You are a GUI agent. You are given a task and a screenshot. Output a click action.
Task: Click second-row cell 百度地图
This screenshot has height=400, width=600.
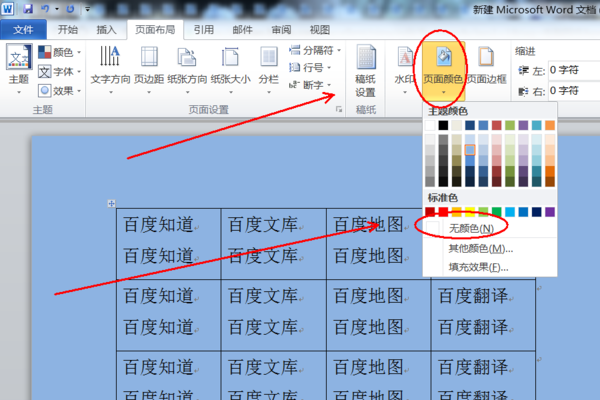tap(378, 315)
